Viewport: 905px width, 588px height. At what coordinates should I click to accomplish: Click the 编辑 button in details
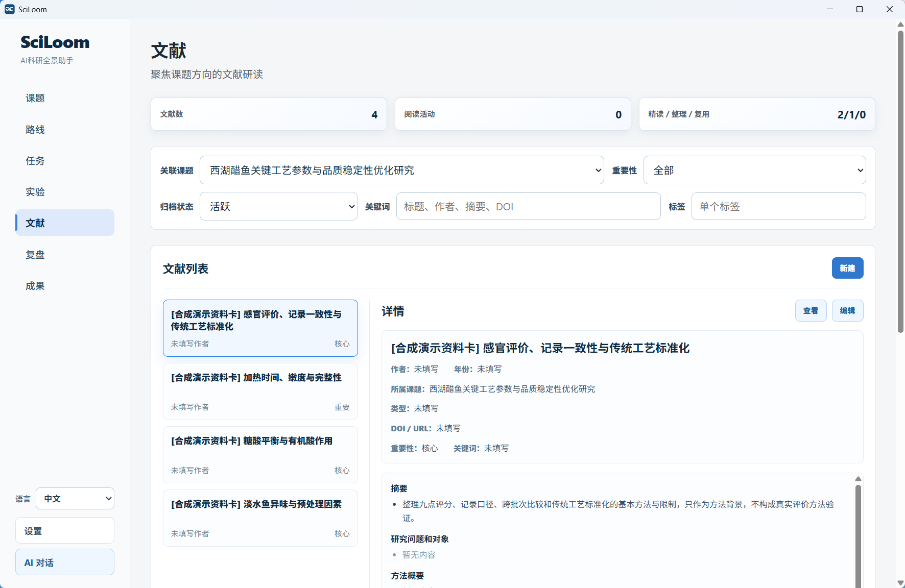pos(848,310)
